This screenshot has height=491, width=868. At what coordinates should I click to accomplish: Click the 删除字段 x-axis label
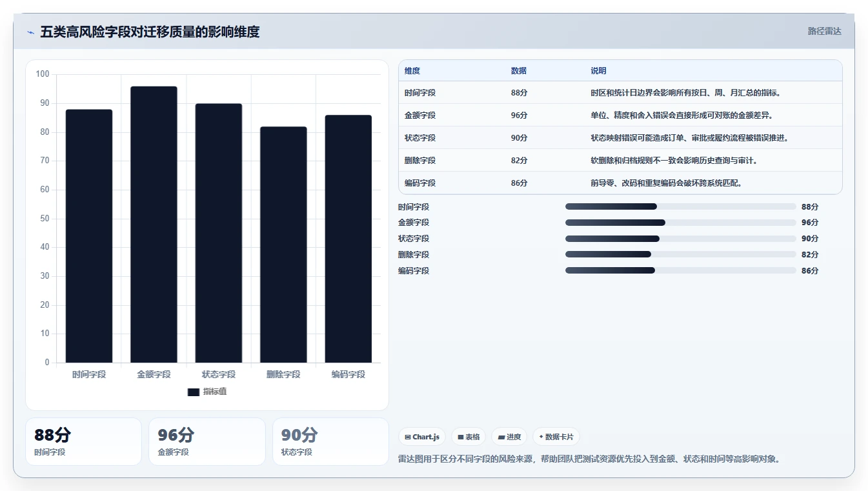pos(283,374)
